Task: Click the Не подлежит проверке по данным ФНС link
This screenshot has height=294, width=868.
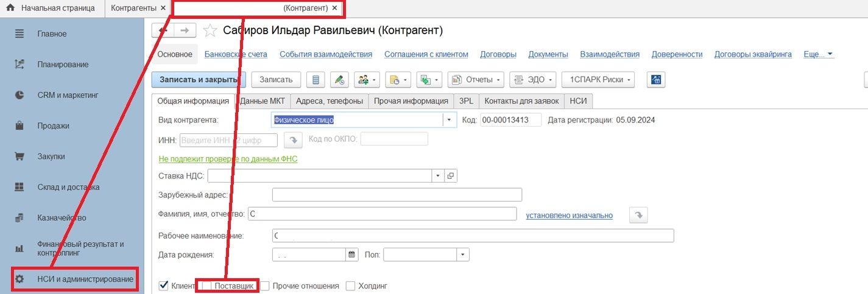Action: pos(228,159)
